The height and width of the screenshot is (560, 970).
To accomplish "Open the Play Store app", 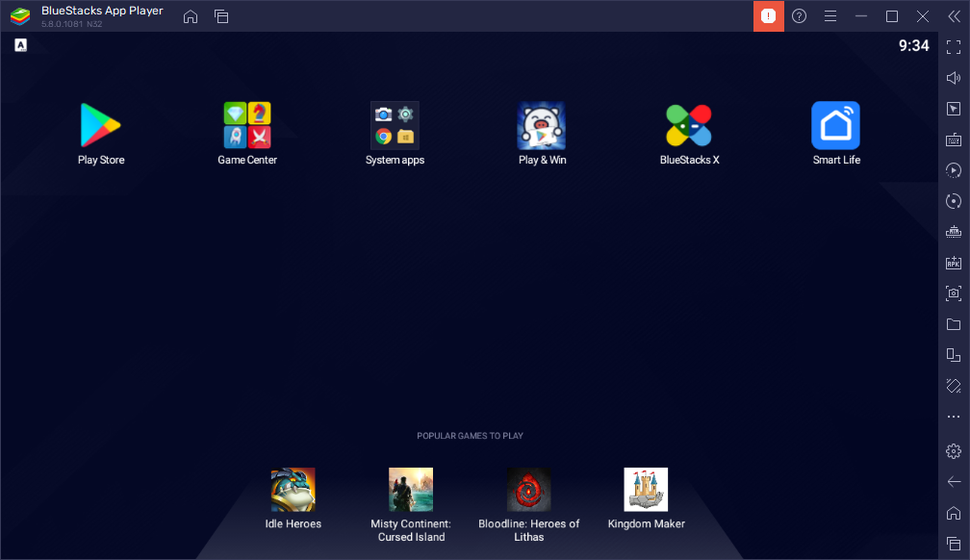I will tap(101, 125).
